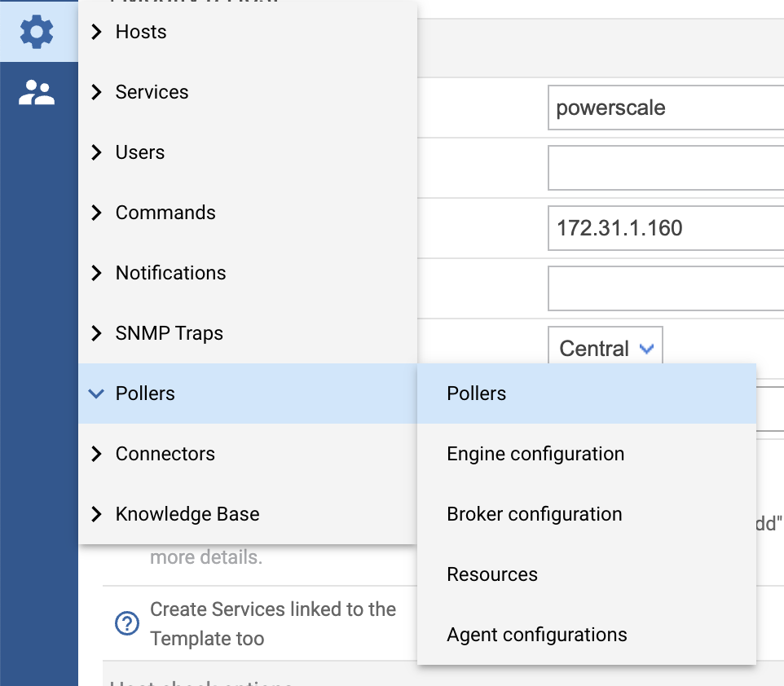The width and height of the screenshot is (784, 686).
Task: Click help icon beside Create Services option
Action: click(126, 624)
